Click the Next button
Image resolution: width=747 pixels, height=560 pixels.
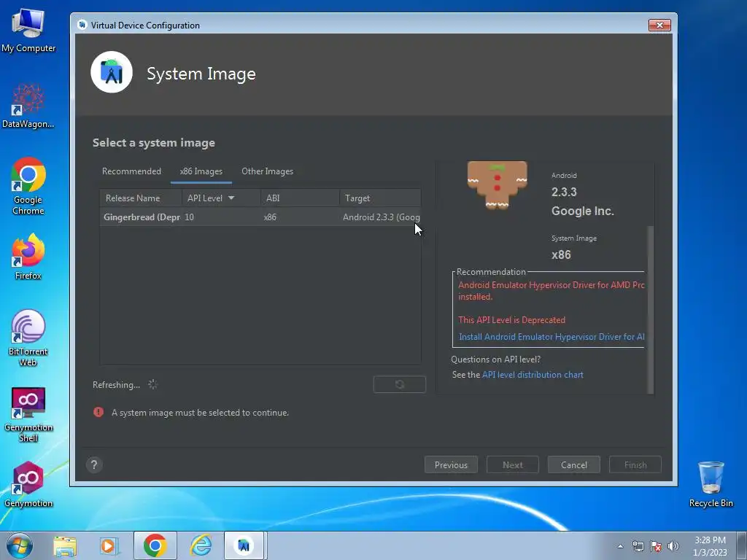click(513, 464)
